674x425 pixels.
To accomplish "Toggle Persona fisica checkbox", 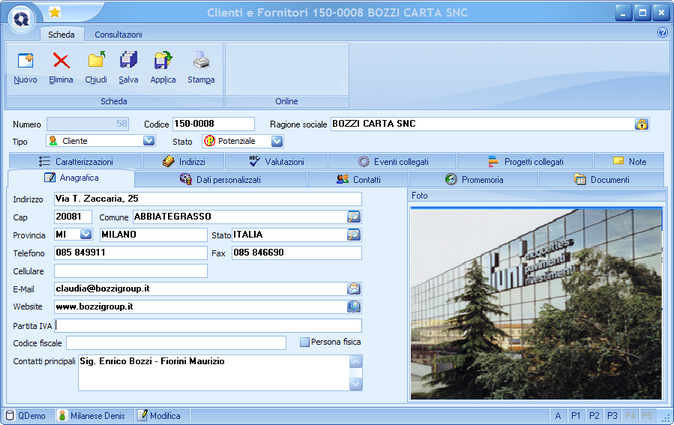I will [305, 342].
